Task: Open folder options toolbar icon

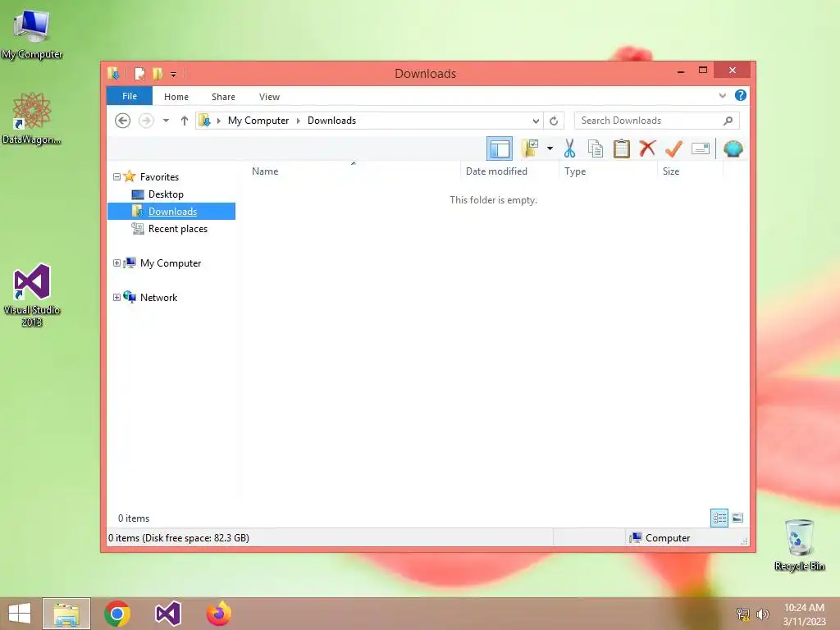Action: [529, 148]
